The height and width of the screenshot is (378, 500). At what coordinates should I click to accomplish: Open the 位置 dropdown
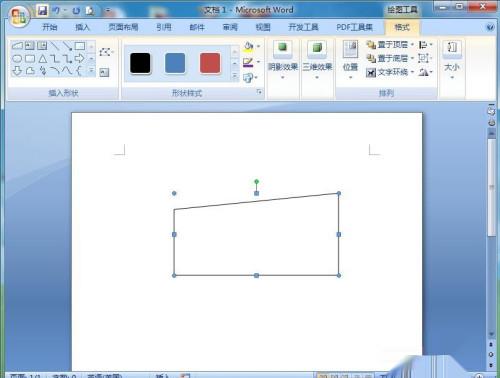350,60
